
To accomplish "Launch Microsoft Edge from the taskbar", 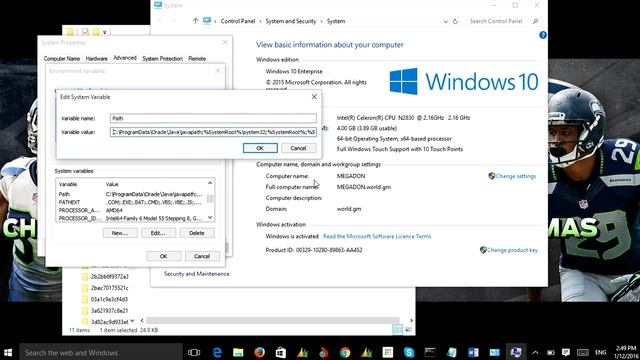I will pyautogui.click(x=217, y=352).
